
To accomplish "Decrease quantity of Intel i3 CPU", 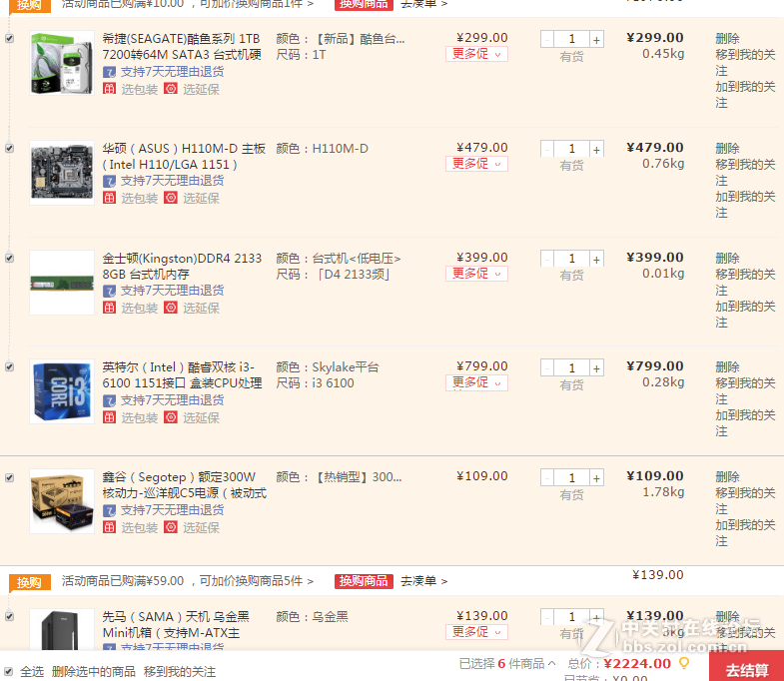I will pos(547,368).
